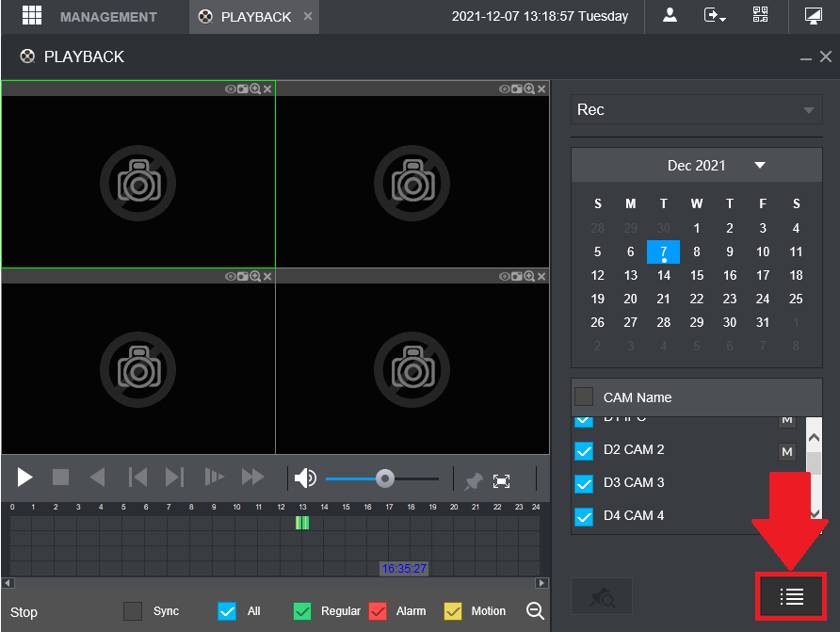Select December 7 on calendar
Viewport: 840px width, 632px height.
663,251
